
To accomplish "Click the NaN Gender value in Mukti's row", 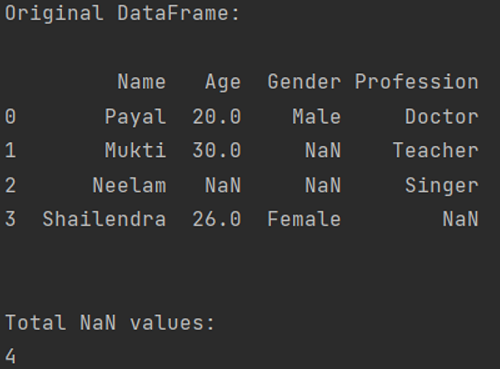I will tap(323, 150).
